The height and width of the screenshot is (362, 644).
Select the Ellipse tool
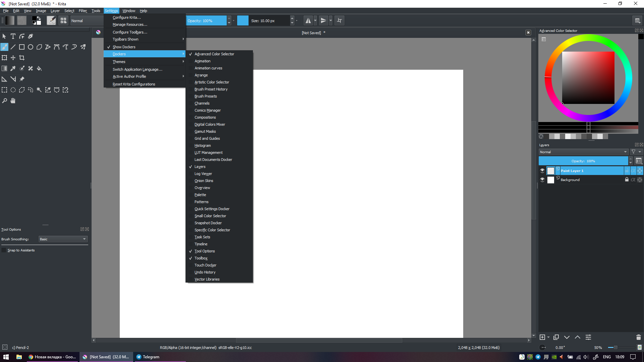31,47
